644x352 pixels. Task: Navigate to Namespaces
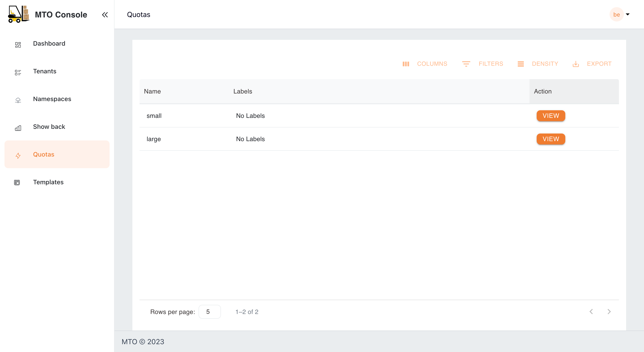coord(57,99)
